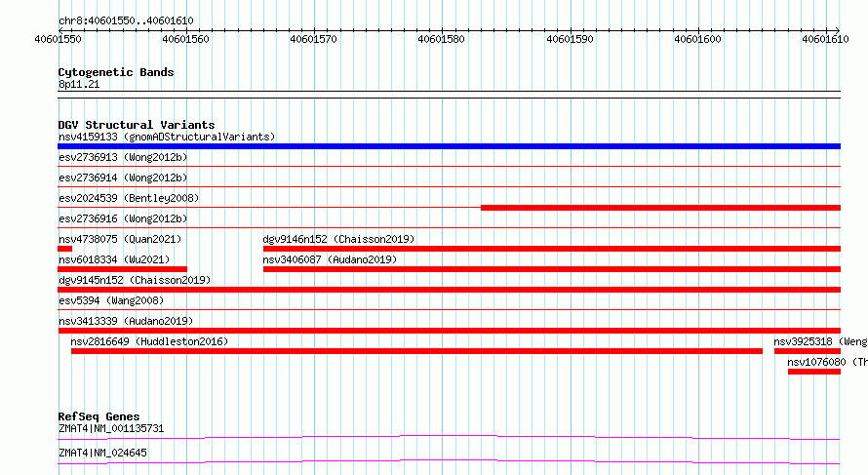Click ruler position 40601580

[x=442, y=39]
